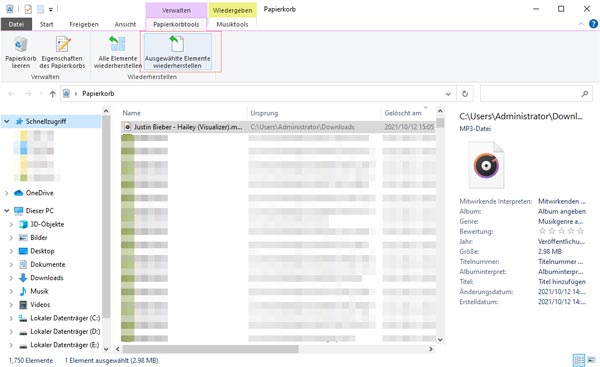Screen dimensions: 600x367
Task: Click the search magnifier icon
Action: (x=584, y=94)
